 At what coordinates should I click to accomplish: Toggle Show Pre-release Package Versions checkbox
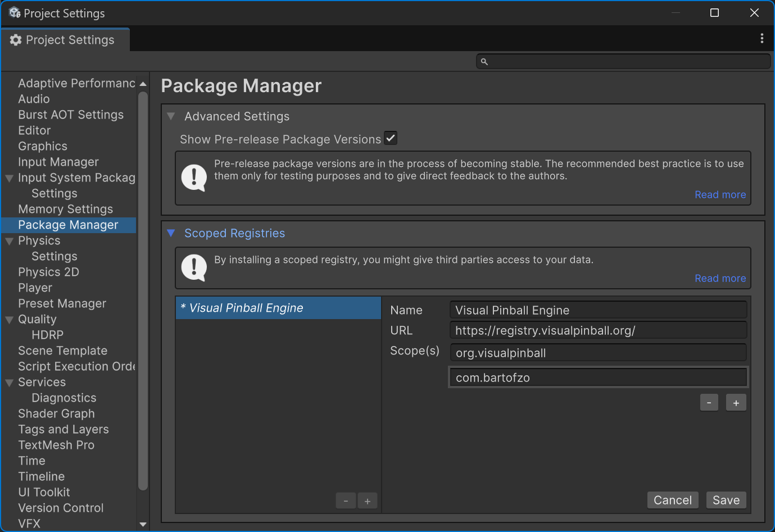coord(391,138)
